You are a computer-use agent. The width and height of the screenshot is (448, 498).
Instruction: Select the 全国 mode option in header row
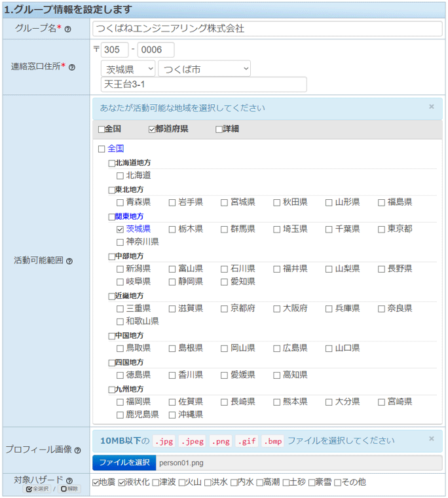(x=102, y=130)
